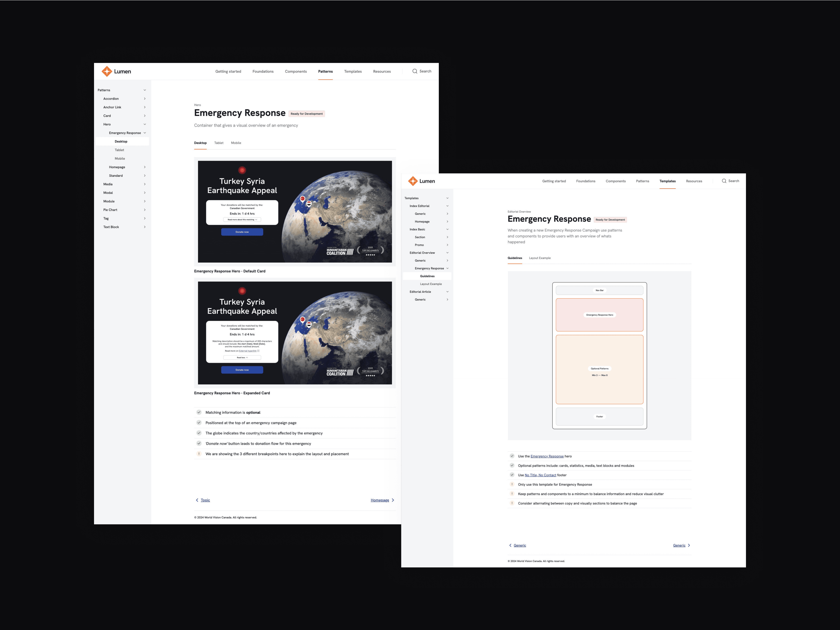Click the right arrow icon beside the Homepage link
The image size is (840, 630).
(393, 500)
